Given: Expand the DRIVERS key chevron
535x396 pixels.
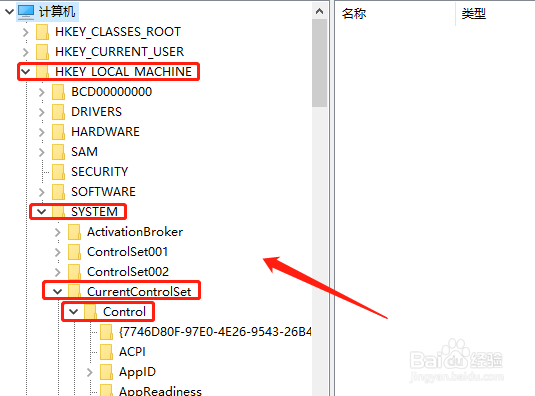Looking at the screenshot, I should 41,112.
